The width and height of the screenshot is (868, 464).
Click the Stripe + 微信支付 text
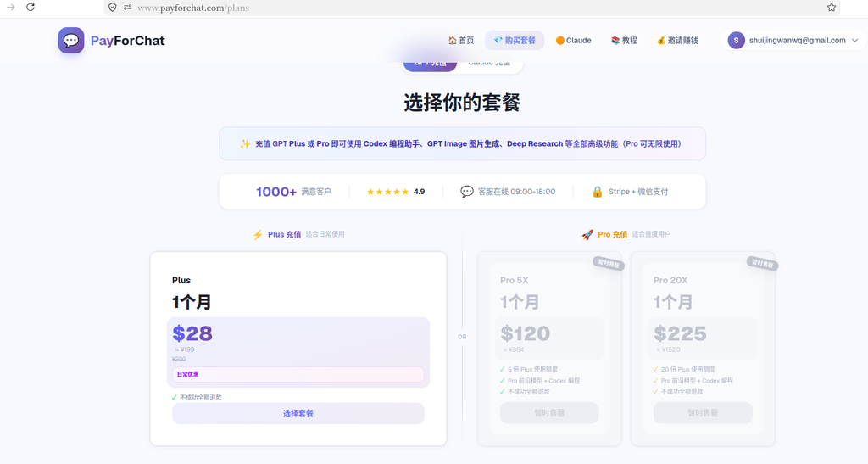(638, 192)
